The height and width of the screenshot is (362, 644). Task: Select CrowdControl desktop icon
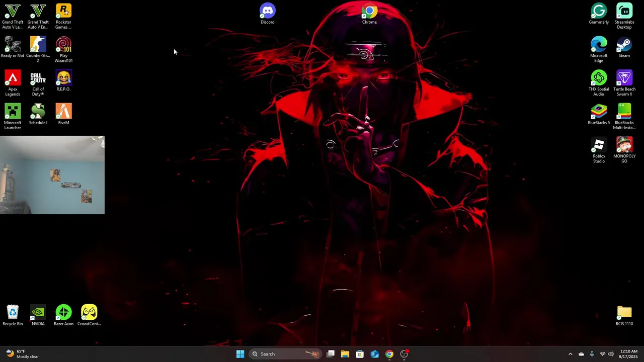(89, 316)
